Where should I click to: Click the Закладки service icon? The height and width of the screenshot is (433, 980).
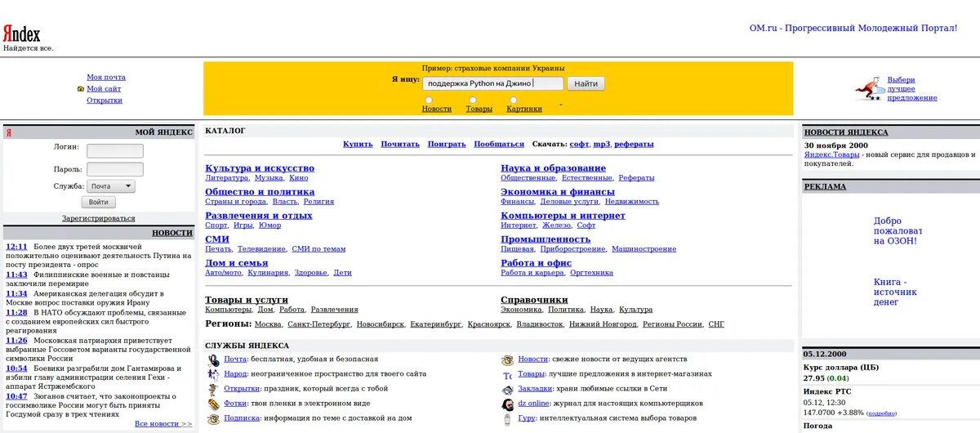[507, 389]
